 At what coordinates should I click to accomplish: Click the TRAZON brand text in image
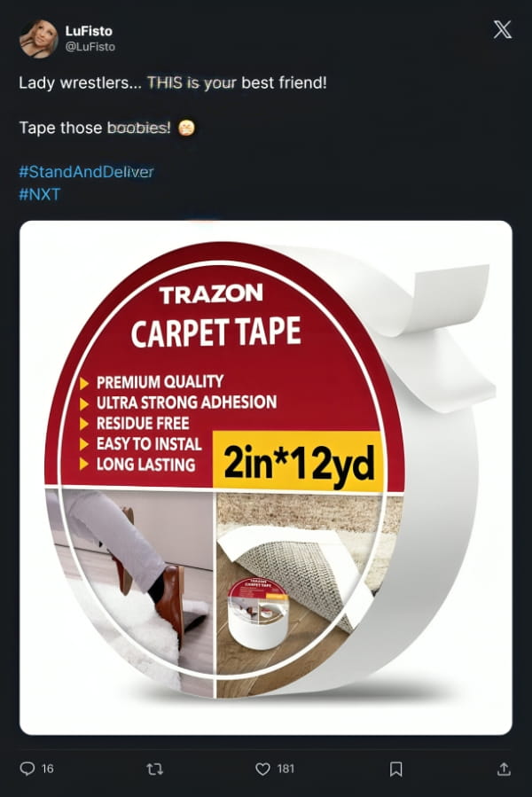click(211, 293)
